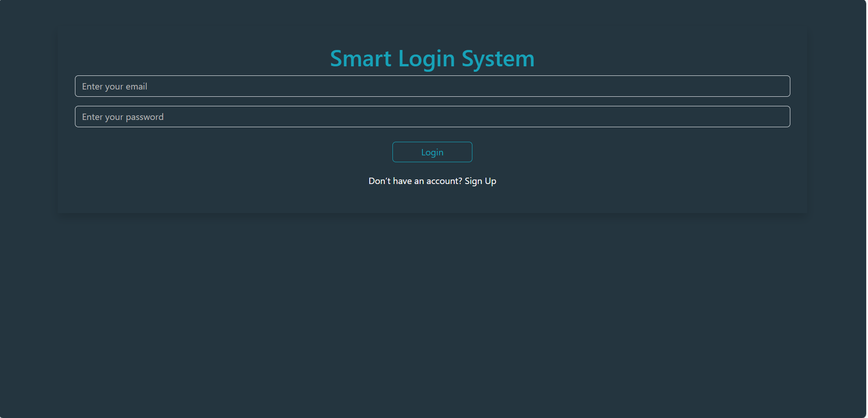The image size is (868, 418).
Task: Focus the Enter your password field
Action: 432,117
